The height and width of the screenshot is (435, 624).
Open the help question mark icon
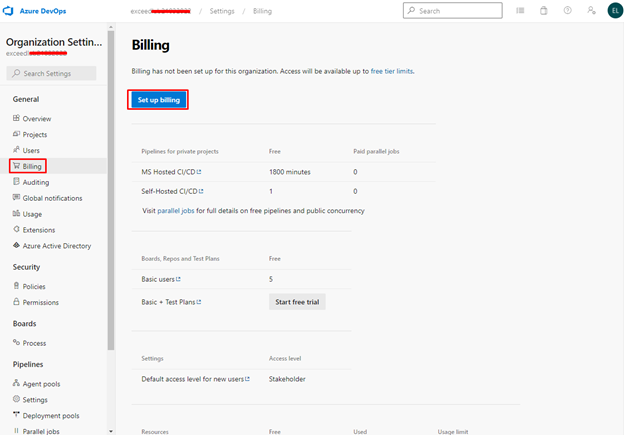[567, 11]
